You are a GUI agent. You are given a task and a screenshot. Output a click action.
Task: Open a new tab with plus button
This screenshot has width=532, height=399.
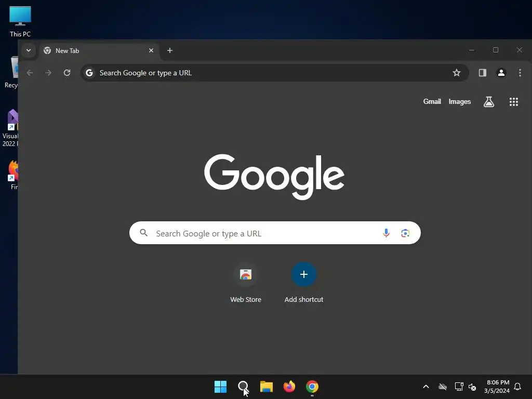[x=170, y=50]
